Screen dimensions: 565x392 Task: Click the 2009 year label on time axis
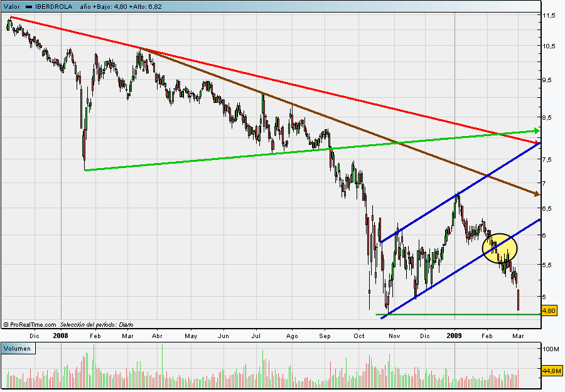tap(454, 336)
